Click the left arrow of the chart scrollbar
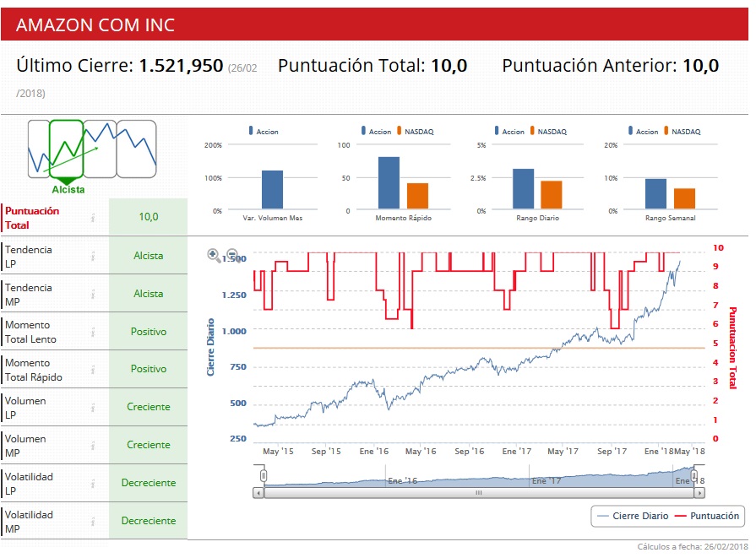This screenshot has width=756, height=558. (x=258, y=493)
